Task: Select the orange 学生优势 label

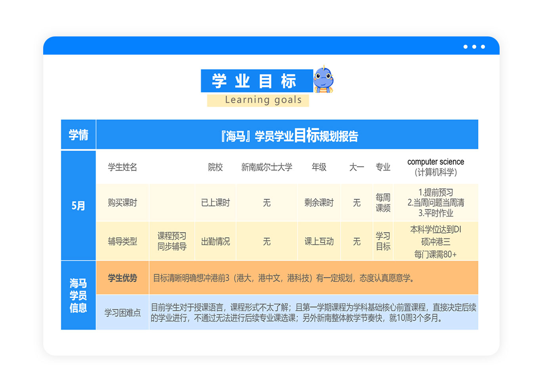Action: (122, 278)
